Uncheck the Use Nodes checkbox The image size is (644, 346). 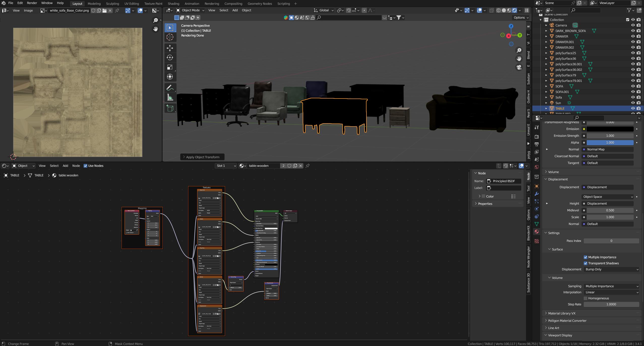point(85,166)
